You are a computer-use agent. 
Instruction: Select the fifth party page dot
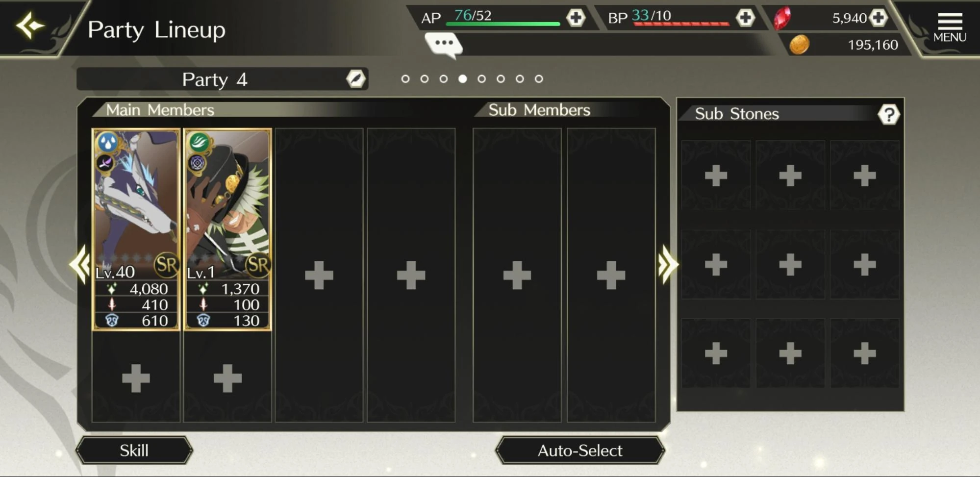click(x=481, y=79)
